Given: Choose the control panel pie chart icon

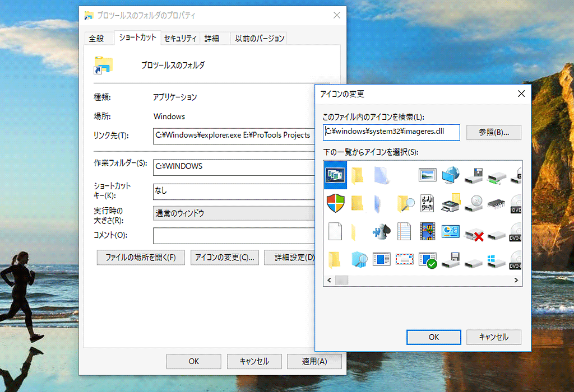Looking at the screenshot, I should [x=451, y=231].
